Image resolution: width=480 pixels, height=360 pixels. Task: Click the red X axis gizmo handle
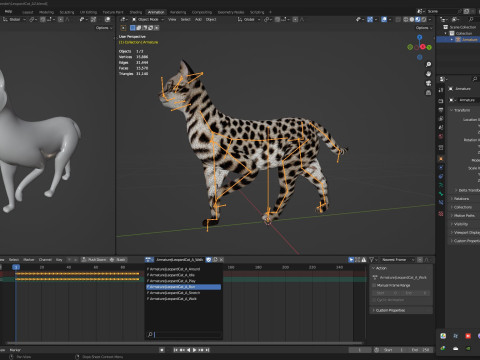click(423, 47)
